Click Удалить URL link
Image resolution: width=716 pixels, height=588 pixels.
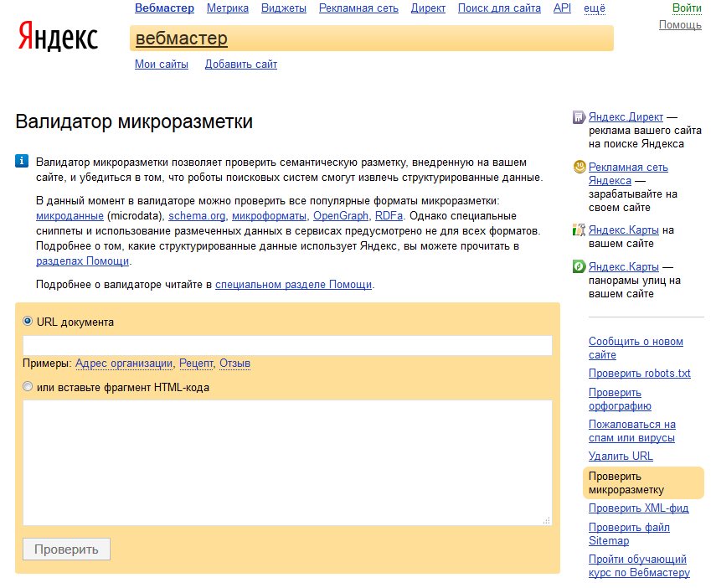621,456
